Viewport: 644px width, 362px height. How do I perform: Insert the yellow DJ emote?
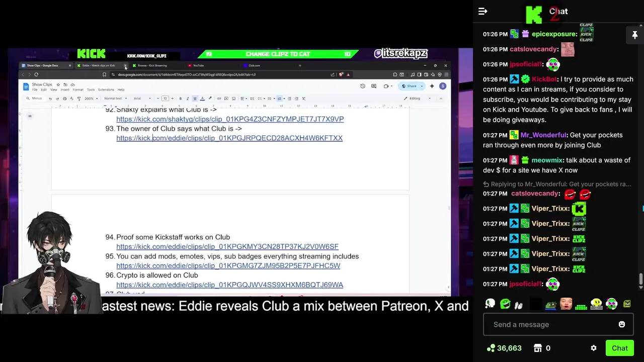(x=596, y=304)
